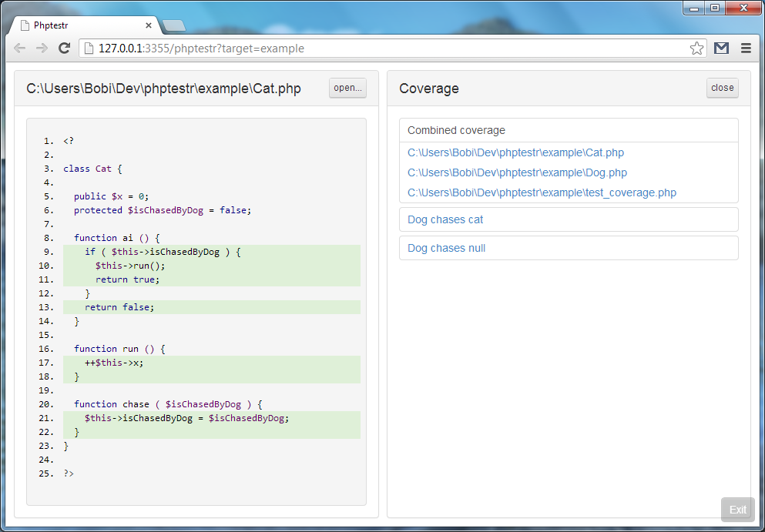Click code line 'function ai () {'
765x532 pixels.
[117, 238]
